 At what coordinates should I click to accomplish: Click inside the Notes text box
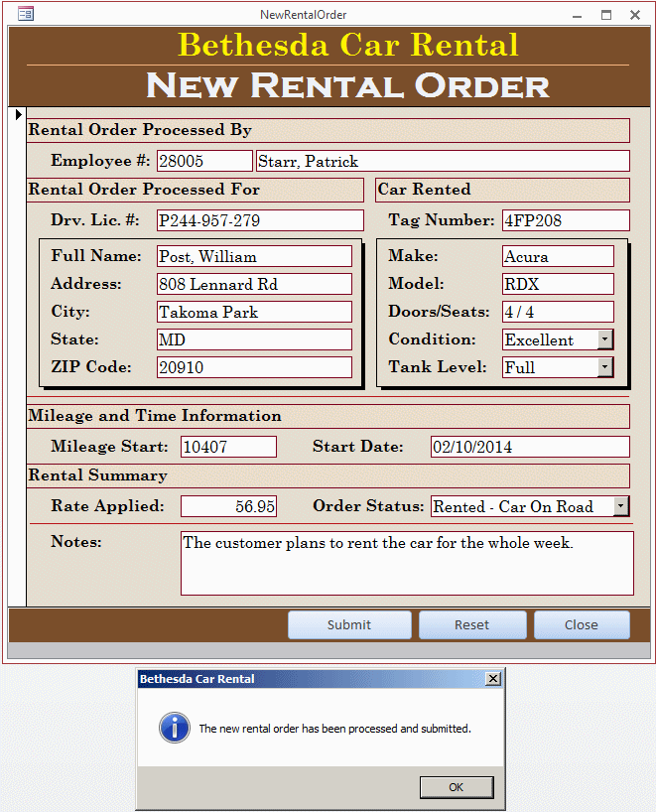[x=407, y=564]
